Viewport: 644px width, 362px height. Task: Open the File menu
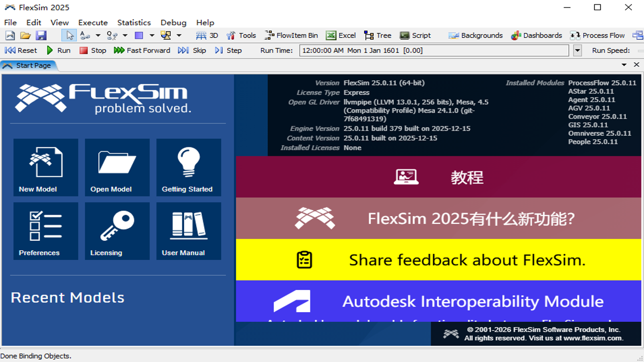pyautogui.click(x=10, y=22)
